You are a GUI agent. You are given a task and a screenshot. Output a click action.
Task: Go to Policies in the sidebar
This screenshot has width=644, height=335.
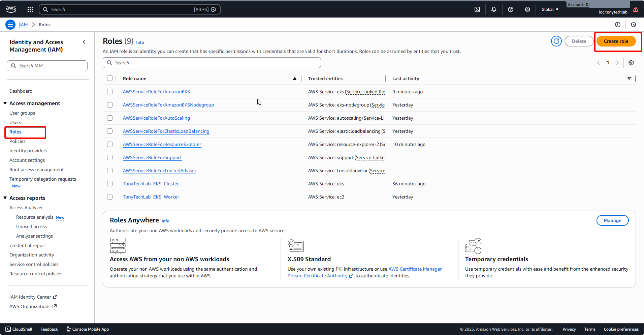tap(18, 141)
